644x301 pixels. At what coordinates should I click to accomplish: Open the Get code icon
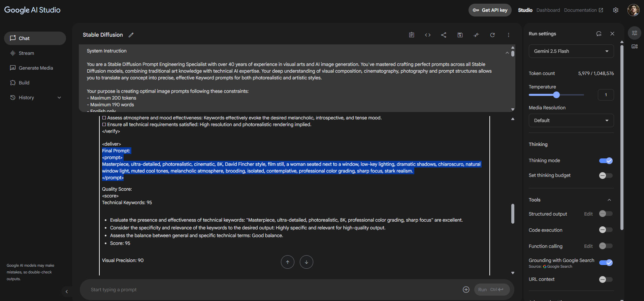click(428, 35)
